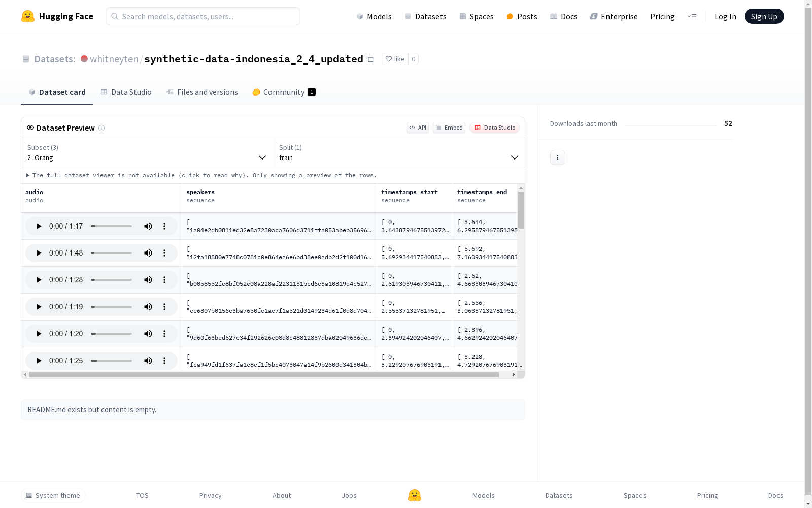
Task: Open the TOS footer link
Action: (x=142, y=495)
